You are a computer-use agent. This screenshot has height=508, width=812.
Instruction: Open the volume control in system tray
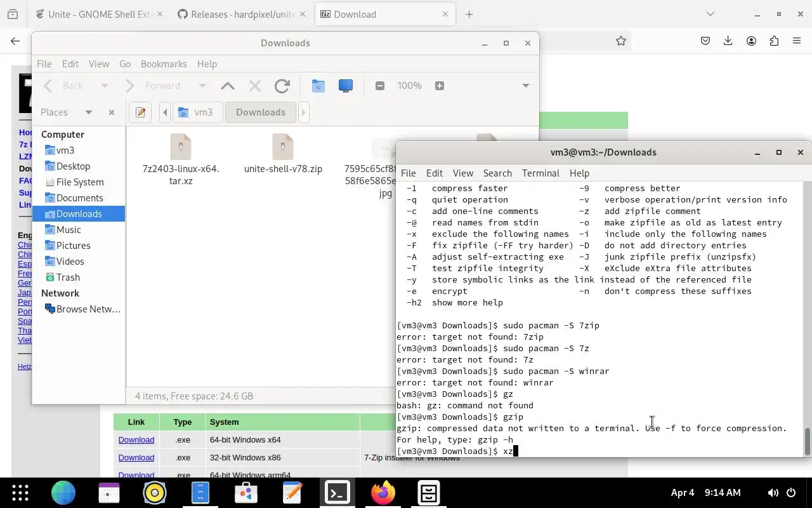point(773,493)
